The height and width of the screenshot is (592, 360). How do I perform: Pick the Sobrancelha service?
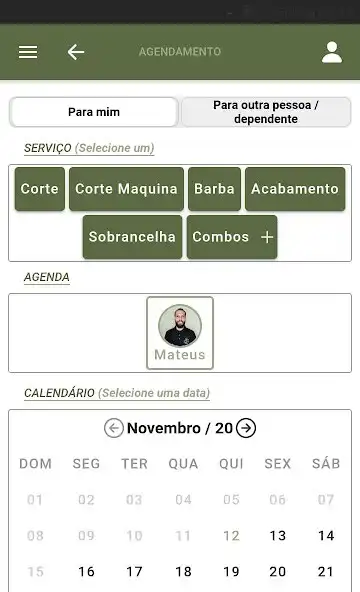(x=132, y=237)
